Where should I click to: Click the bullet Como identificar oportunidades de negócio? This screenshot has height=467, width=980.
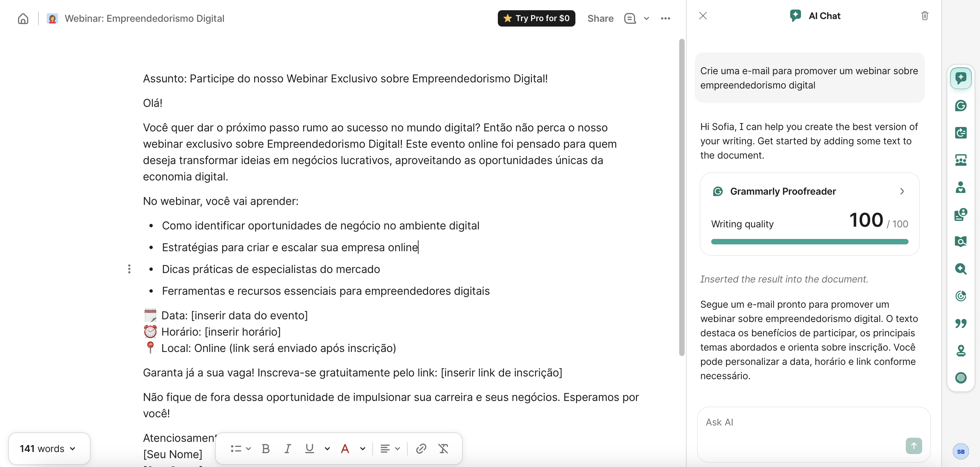[320, 226]
